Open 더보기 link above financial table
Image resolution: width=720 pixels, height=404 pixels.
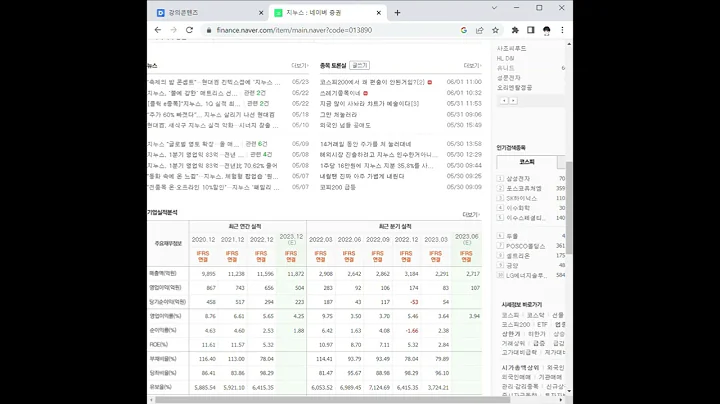471,214
